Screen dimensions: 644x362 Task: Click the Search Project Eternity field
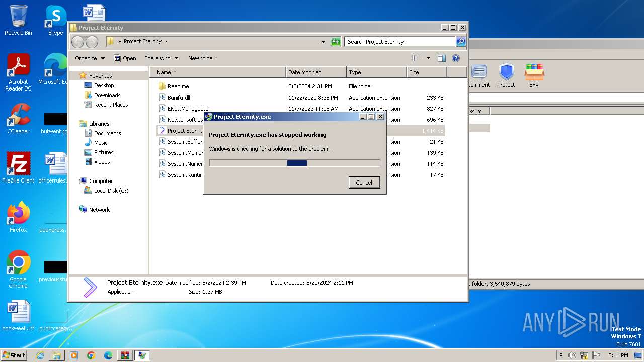click(x=400, y=42)
